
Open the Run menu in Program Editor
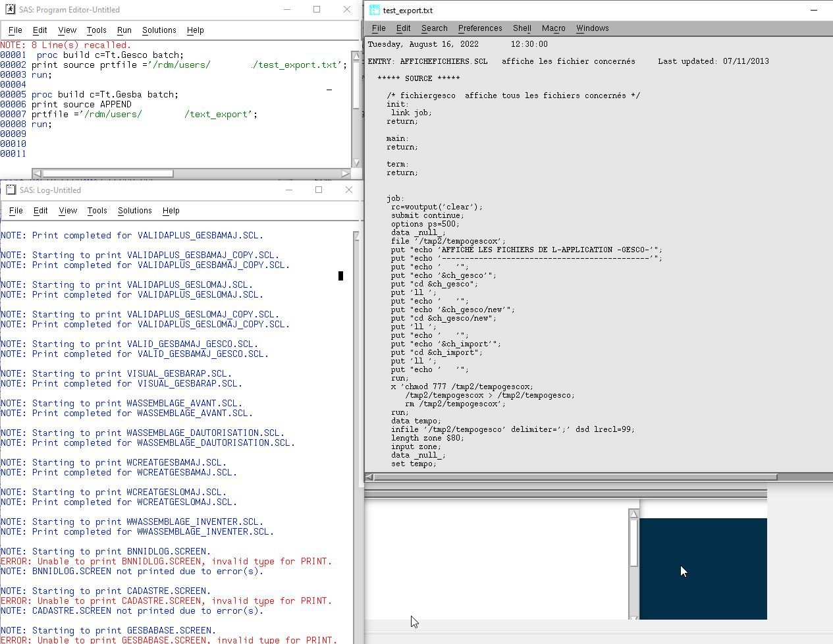pos(125,30)
